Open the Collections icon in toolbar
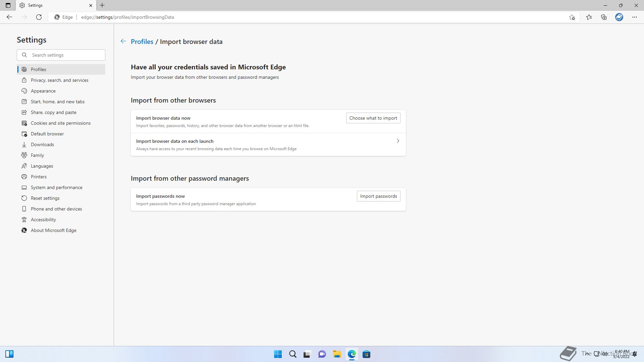 coord(604,17)
